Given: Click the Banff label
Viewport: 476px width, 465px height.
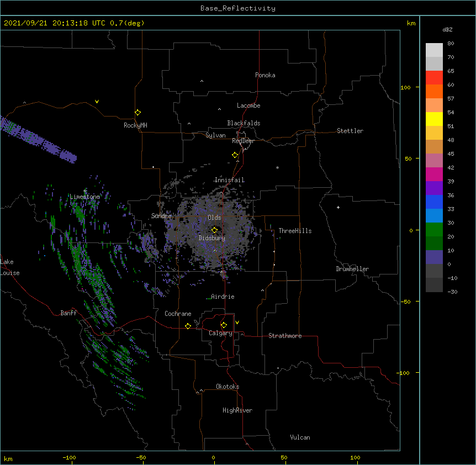Looking at the screenshot, I should click(68, 313).
